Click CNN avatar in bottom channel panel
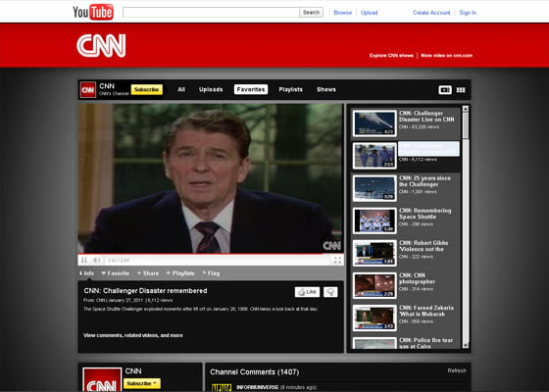549x392 pixels. click(102, 379)
